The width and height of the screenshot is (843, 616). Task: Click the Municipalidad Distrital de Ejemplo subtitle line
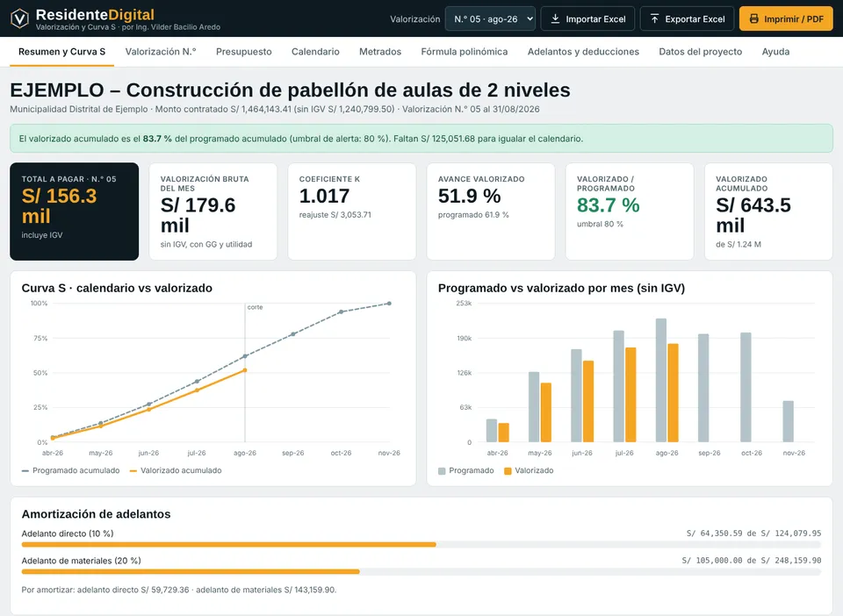pyautogui.click(x=275, y=109)
